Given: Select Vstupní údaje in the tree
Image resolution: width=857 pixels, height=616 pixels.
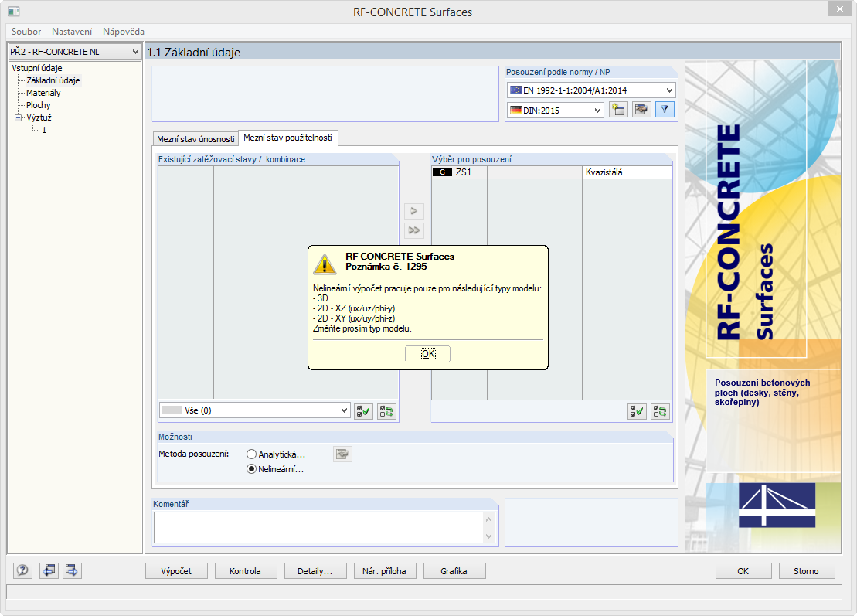Looking at the screenshot, I should coord(37,68).
